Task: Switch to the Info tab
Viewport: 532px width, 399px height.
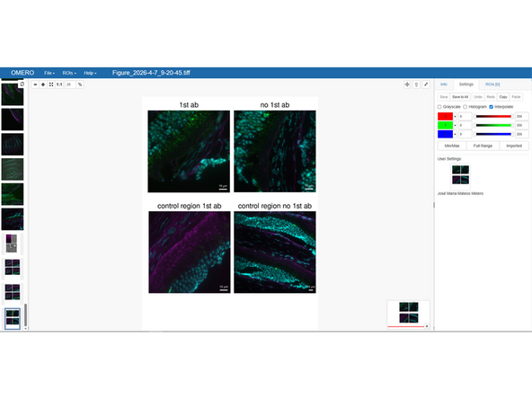Action: pyautogui.click(x=444, y=84)
